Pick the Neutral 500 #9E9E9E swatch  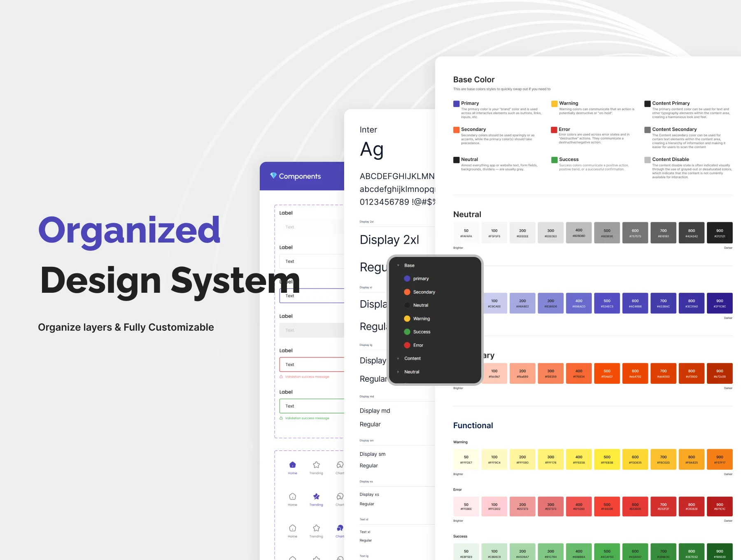(607, 233)
